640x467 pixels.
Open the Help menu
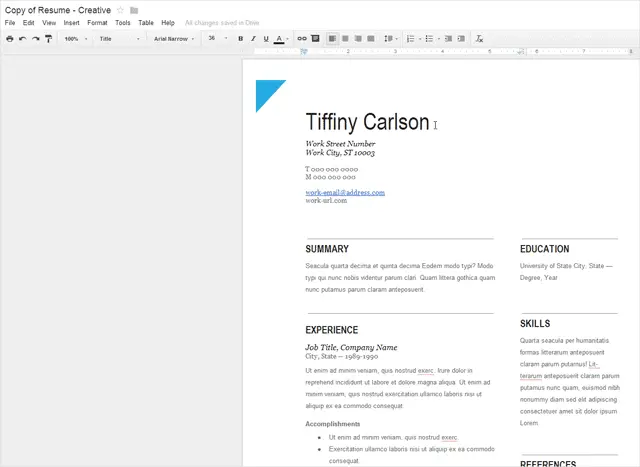coord(168,23)
